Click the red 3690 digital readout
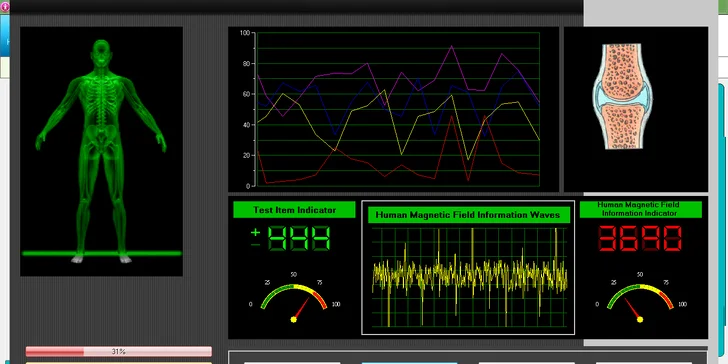 [640, 239]
